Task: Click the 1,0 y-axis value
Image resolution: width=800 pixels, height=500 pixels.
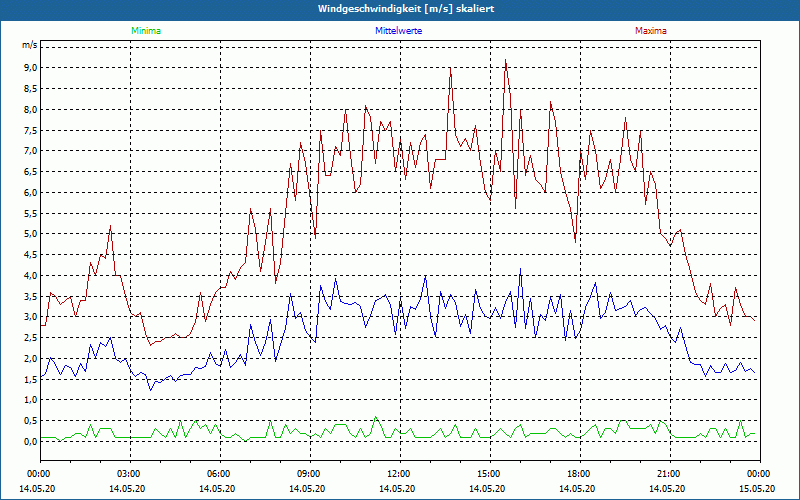Action: coord(31,400)
